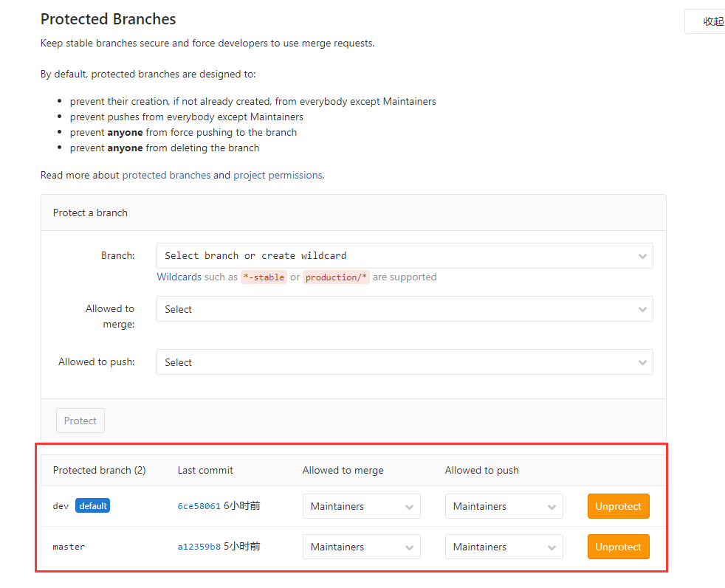Screen dimensions: 725x588
Task: Change dev branch Allowed to merge dropdown
Action: pos(361,506)
